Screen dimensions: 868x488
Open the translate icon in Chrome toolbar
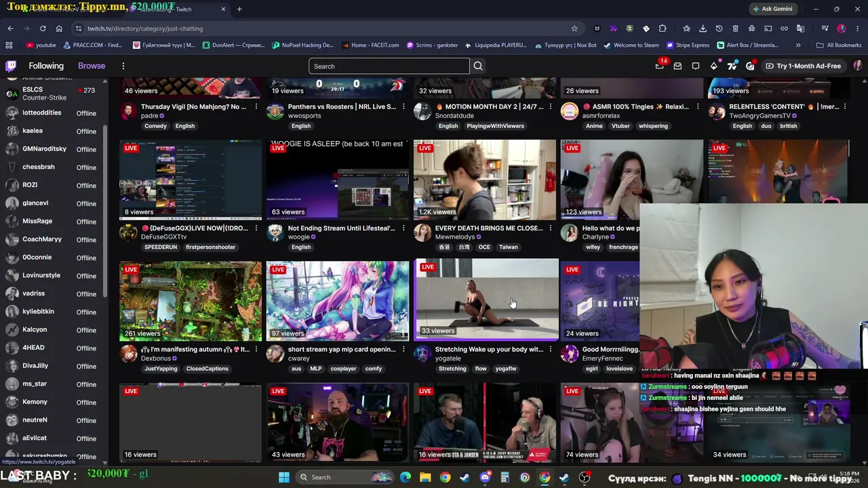tap(800, 28)
